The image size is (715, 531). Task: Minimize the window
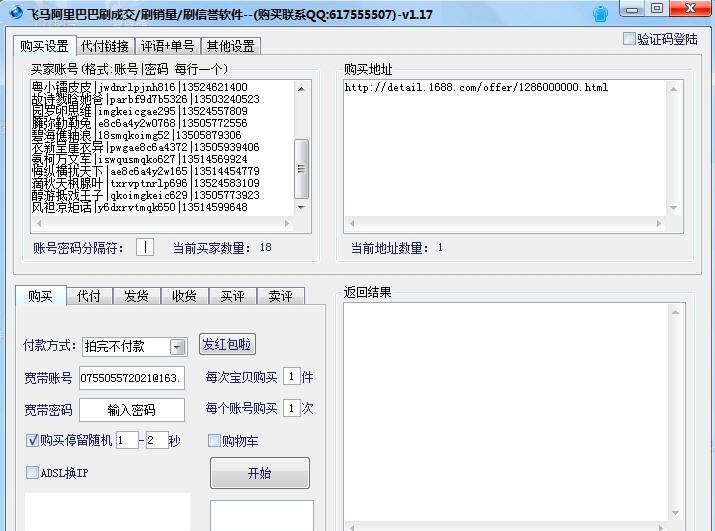[632, 9]
